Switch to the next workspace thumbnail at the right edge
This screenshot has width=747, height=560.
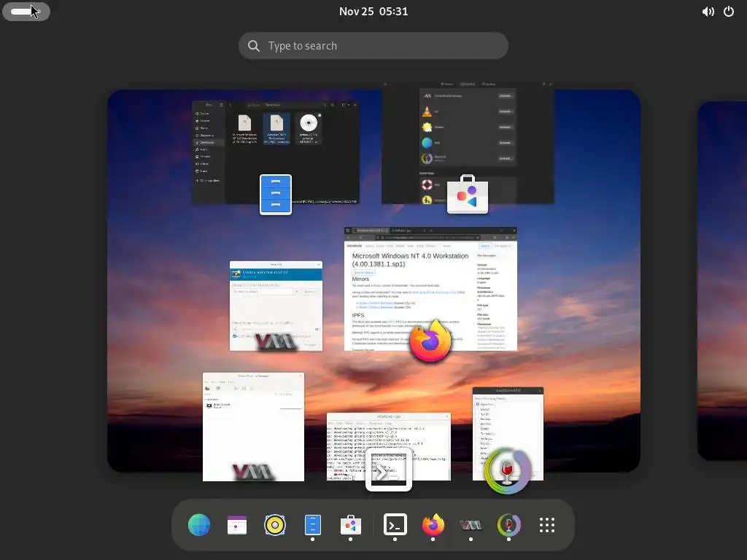(x=722, y=281)
